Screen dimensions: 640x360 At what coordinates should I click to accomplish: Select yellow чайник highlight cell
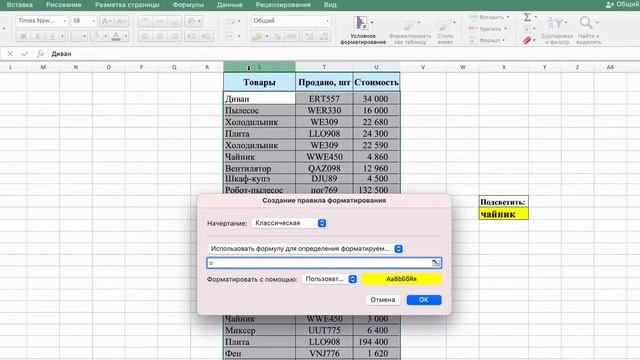(x=504, y=214)
